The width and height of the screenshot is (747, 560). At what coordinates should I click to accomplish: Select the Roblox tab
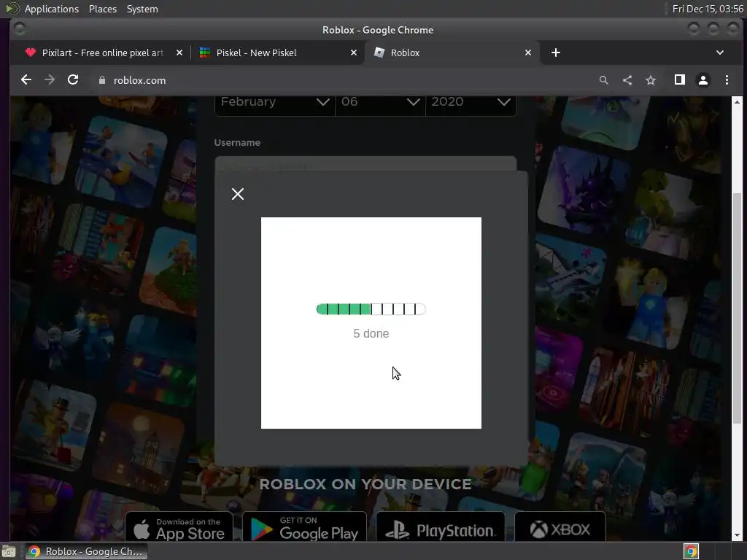pyautogui.click(x=452, y=52)
